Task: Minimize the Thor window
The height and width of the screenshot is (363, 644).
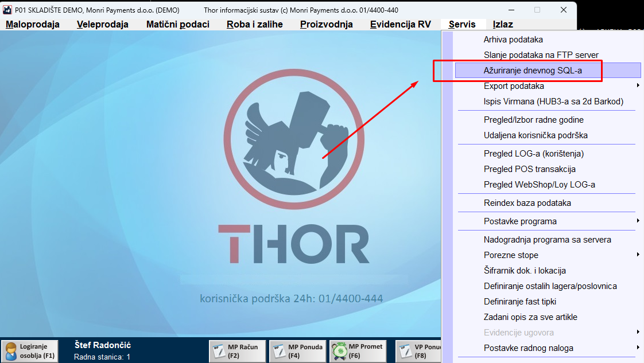Action: pyautogui.click(x=511, y=10)
